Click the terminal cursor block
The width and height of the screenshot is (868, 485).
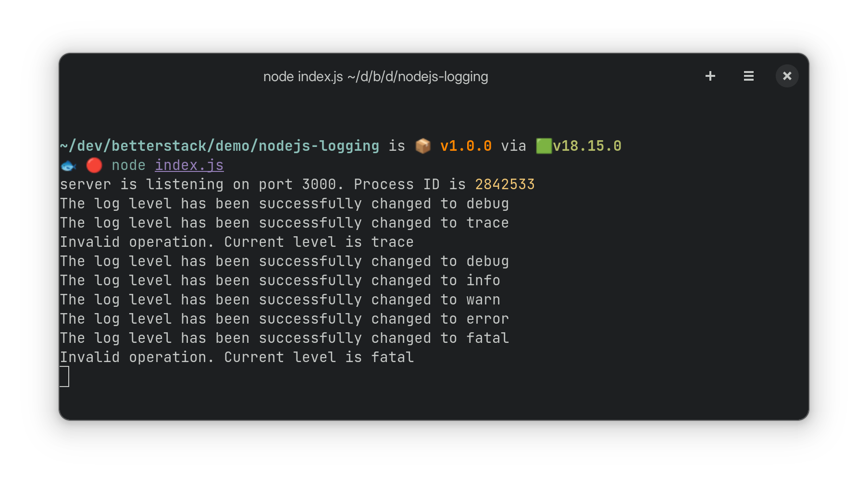click(64, 376)
